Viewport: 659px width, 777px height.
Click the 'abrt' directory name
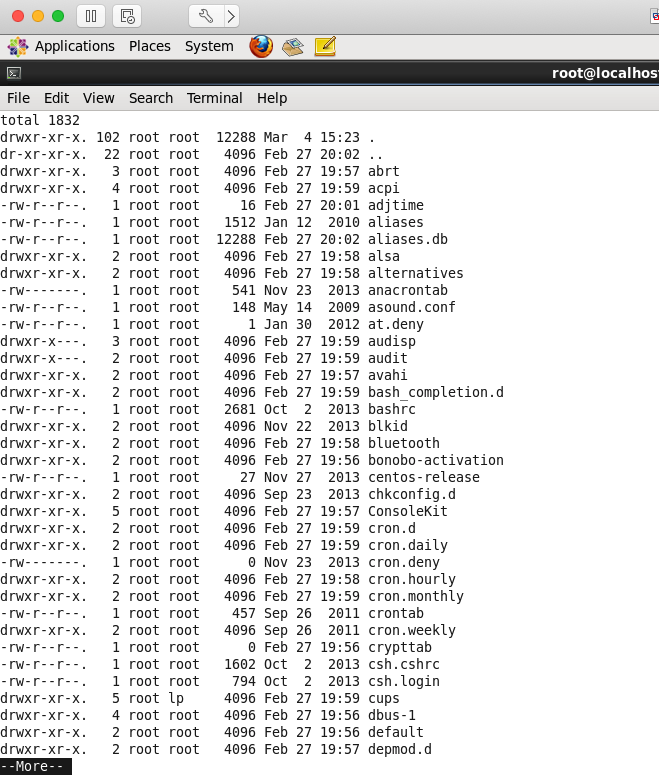384,171
